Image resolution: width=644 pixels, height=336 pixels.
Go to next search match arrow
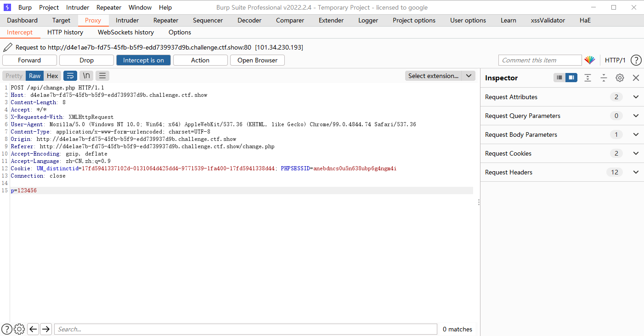click(x=46, y=329)
